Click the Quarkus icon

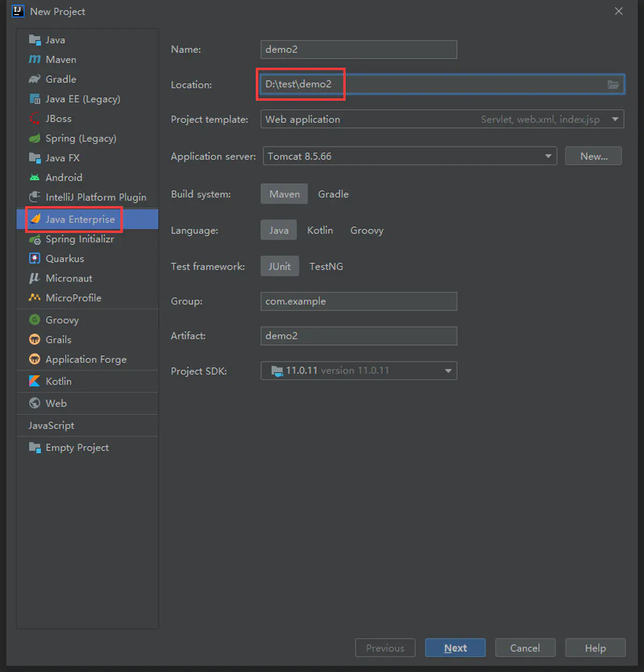click(x=35, y=259)
